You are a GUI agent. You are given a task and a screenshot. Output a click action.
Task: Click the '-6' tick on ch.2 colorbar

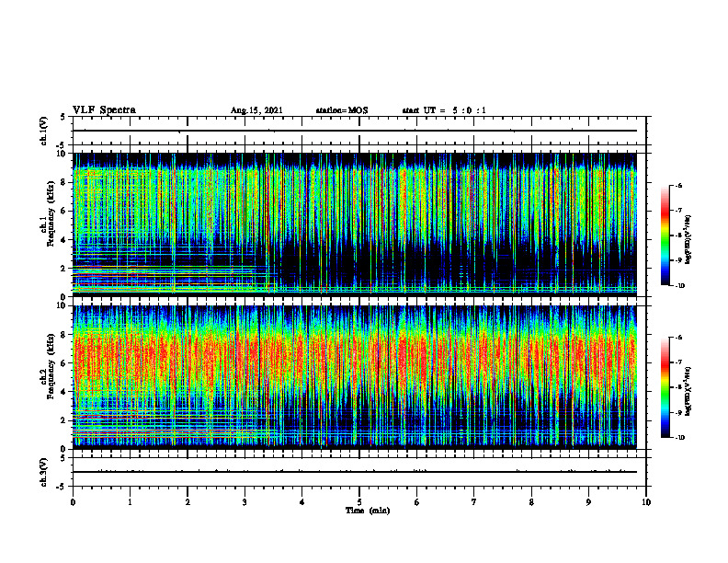pos(678,338)
